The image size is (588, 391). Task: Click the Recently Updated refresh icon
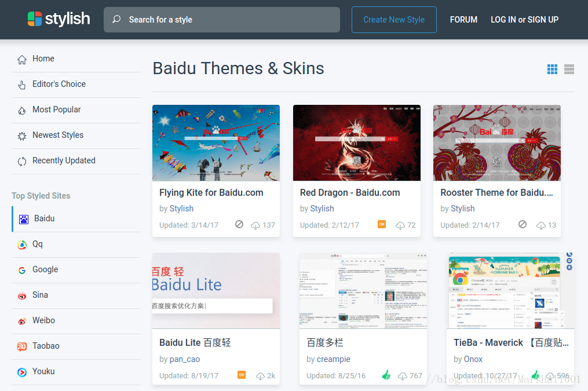click(22, 161)
